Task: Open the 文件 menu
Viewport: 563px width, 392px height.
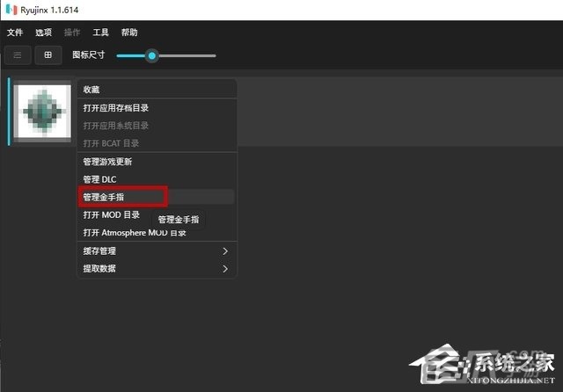Action: pos(15,33)
